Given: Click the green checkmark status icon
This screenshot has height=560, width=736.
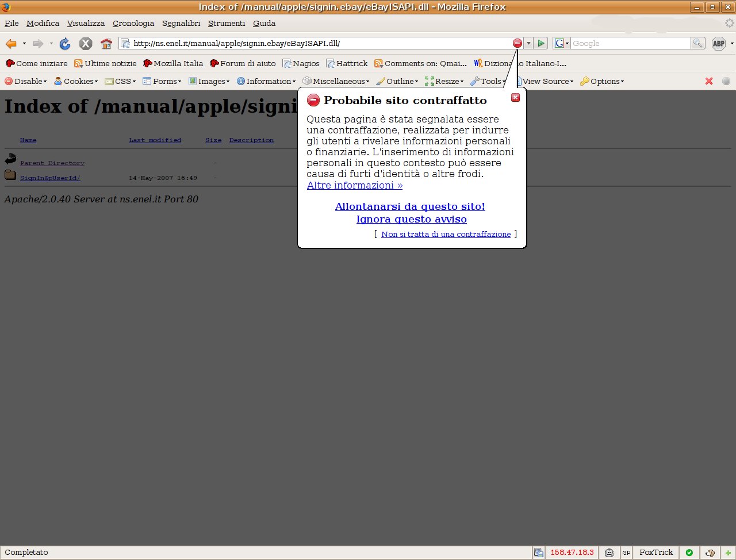Looking at the screenshot, I should (689, 553).
